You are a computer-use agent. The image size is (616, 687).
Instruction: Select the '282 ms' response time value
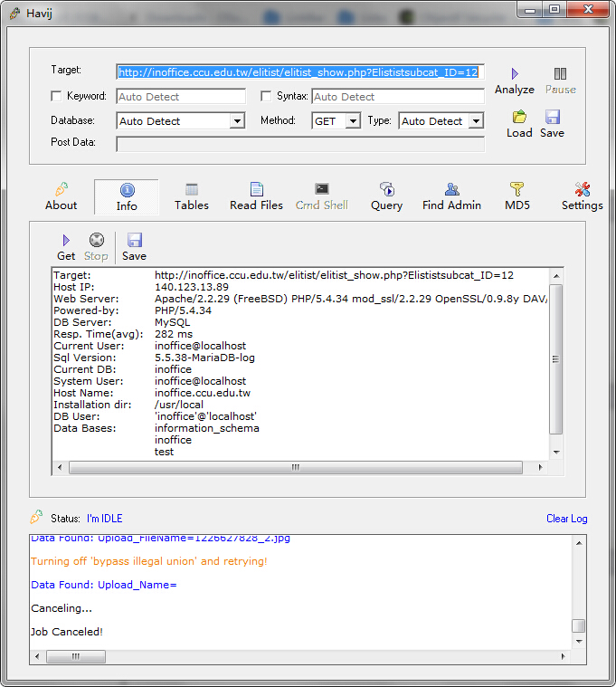[174, 334]
